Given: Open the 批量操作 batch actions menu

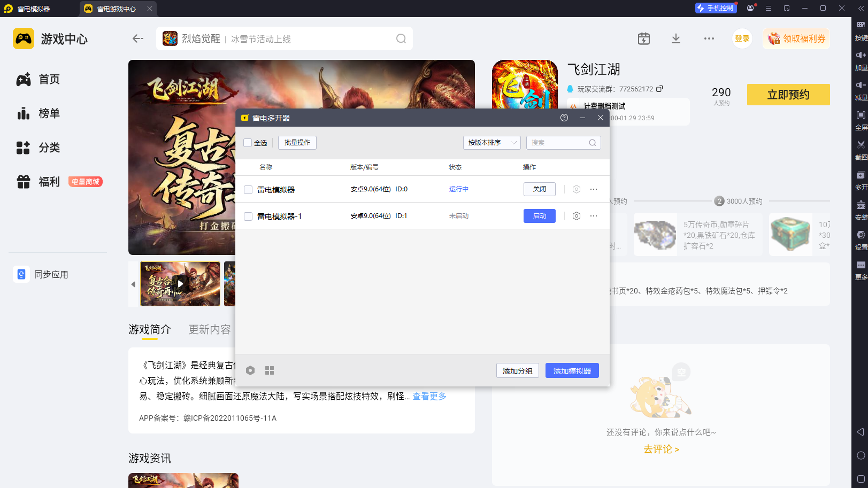Looking at the screenshot, I should (x=297, y=143).
